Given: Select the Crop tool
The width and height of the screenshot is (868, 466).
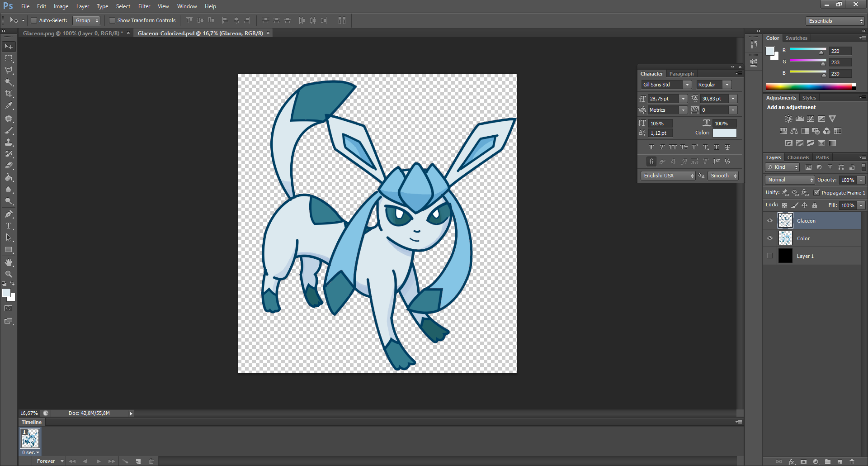Looking at the screenshot, I should 9,94.
